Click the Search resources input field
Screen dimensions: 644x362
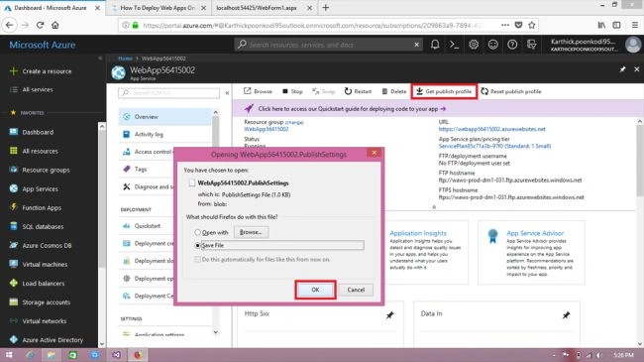(329, 45)
